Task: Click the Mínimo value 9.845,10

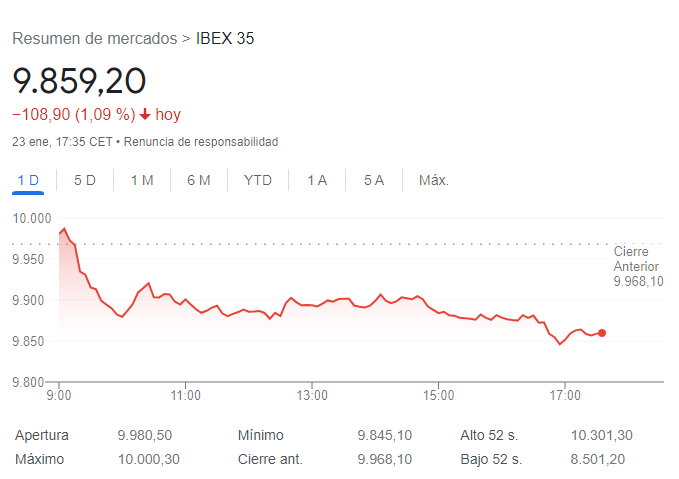Action: [385, 435]
